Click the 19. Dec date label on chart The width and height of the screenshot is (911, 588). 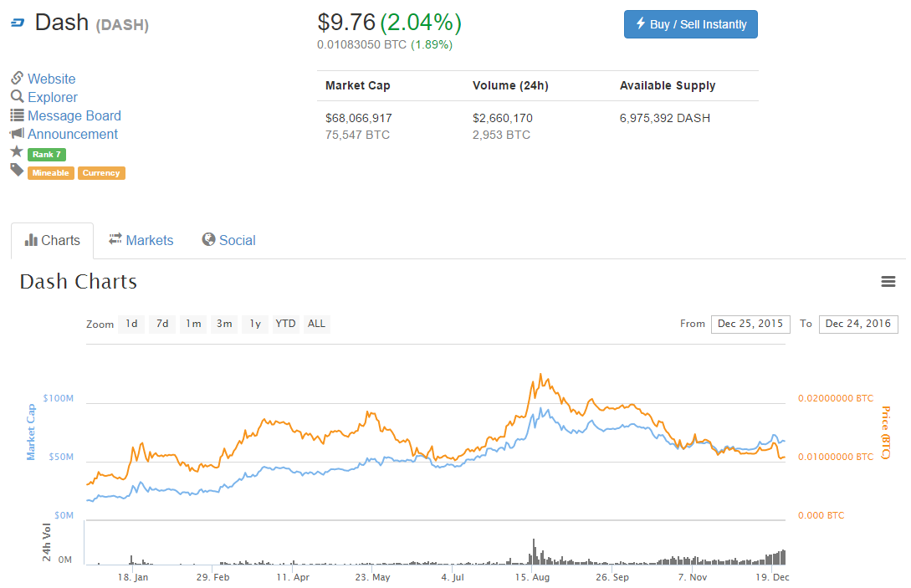click(x=772, y=577)
